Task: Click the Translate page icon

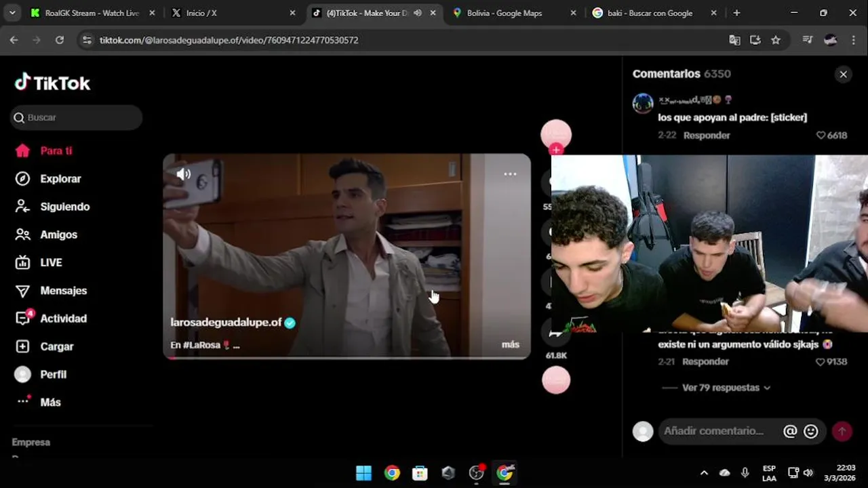Action: click(734, 40)
